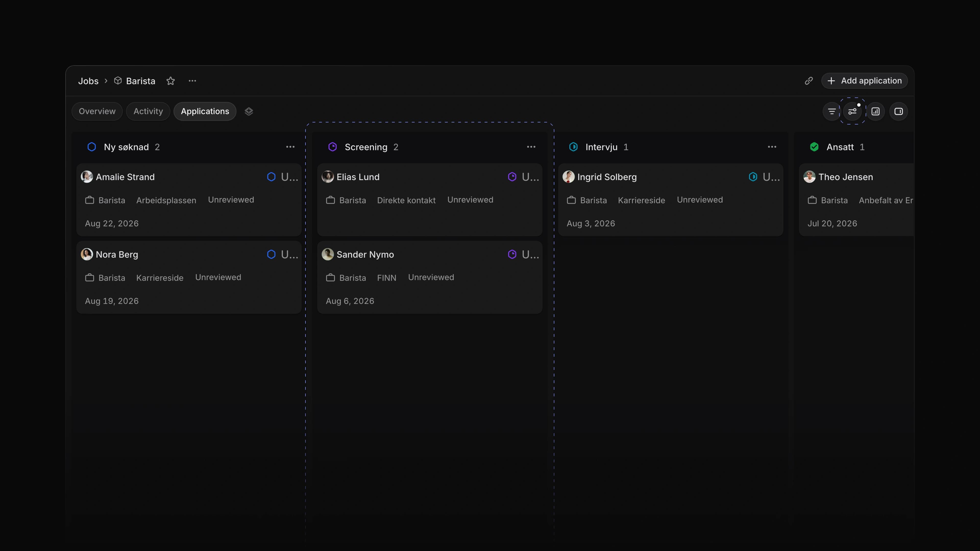
Task: Open Screening column options menu
Action: [531, 147]
